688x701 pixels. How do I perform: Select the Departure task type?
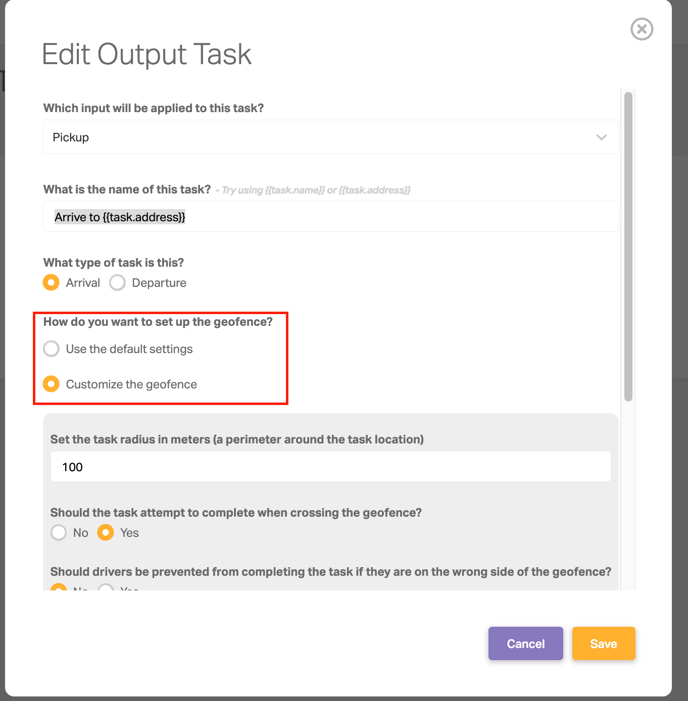click(117, 283)
